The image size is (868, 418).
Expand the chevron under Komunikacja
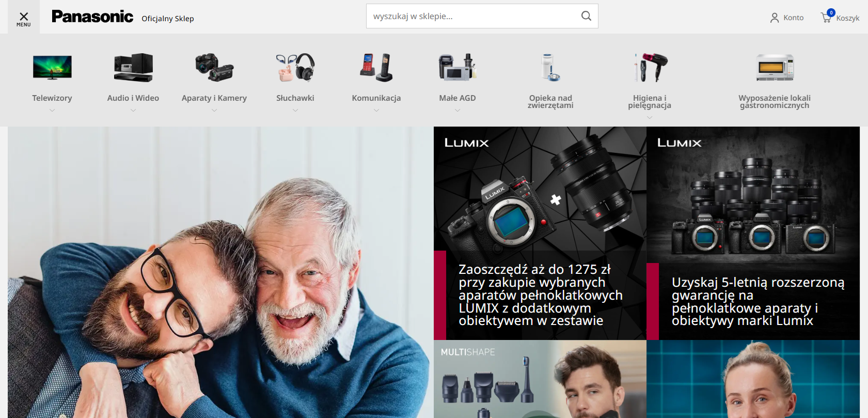tap(376, 110)
